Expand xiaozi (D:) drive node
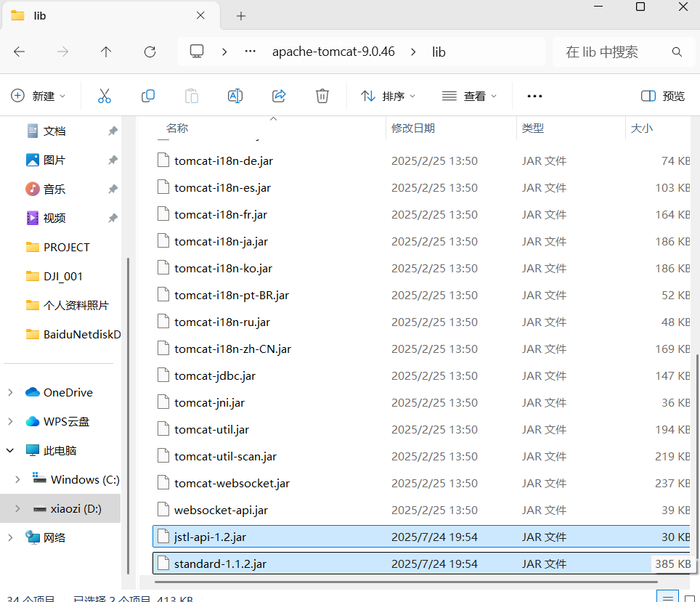The height and width of the screenshot is (602, 700). 17,508
